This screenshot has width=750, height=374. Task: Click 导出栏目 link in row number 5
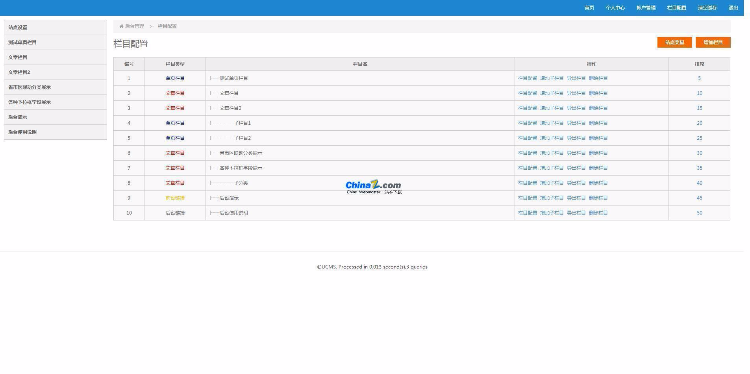[576, 138]
